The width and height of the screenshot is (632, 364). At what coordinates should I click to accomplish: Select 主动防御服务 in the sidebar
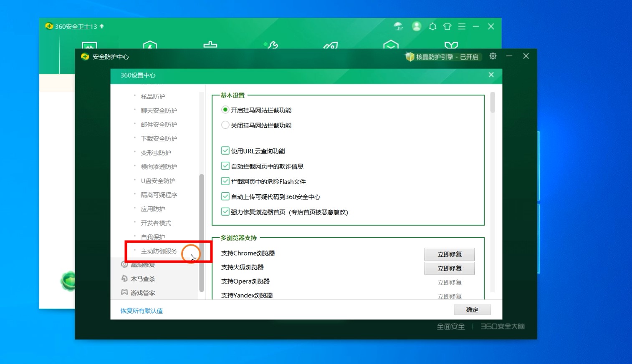159,251
